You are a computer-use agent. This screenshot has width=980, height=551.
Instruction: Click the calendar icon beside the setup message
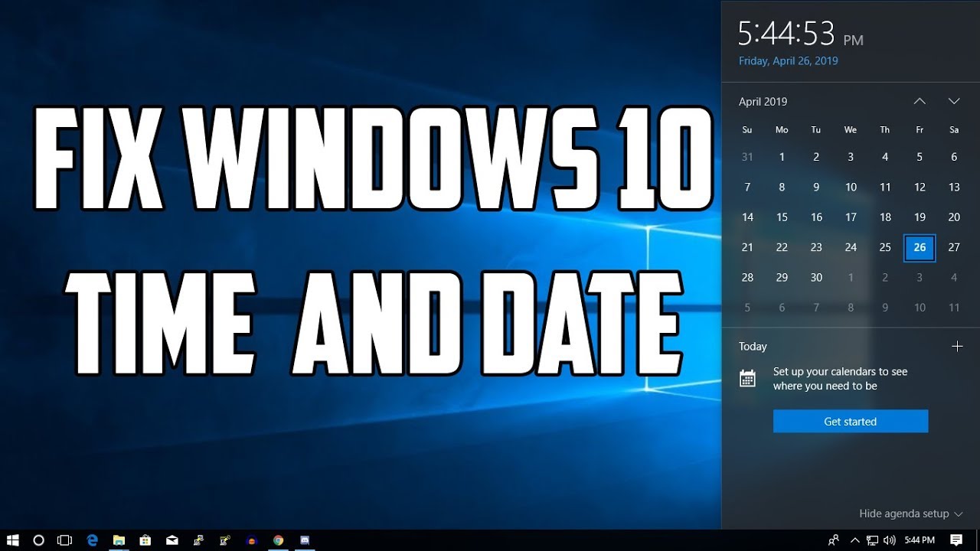pyautogui.click(x=748, y=378)
